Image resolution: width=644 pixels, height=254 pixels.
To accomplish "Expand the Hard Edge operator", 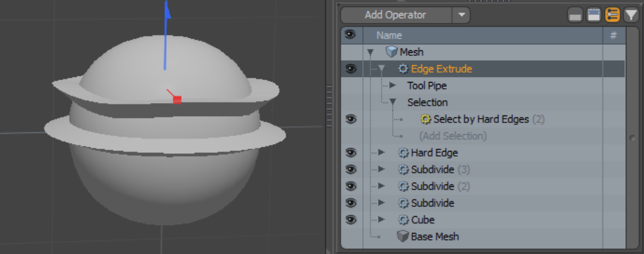I will click(381, 152).
